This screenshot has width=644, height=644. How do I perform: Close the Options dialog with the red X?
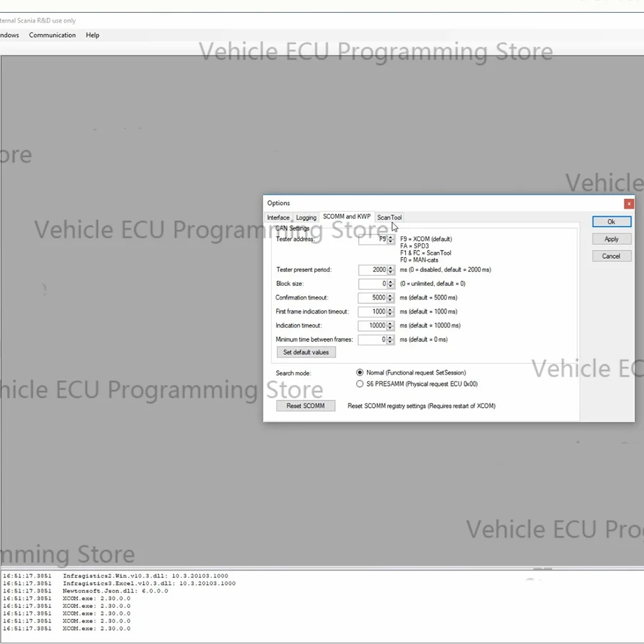629,204
